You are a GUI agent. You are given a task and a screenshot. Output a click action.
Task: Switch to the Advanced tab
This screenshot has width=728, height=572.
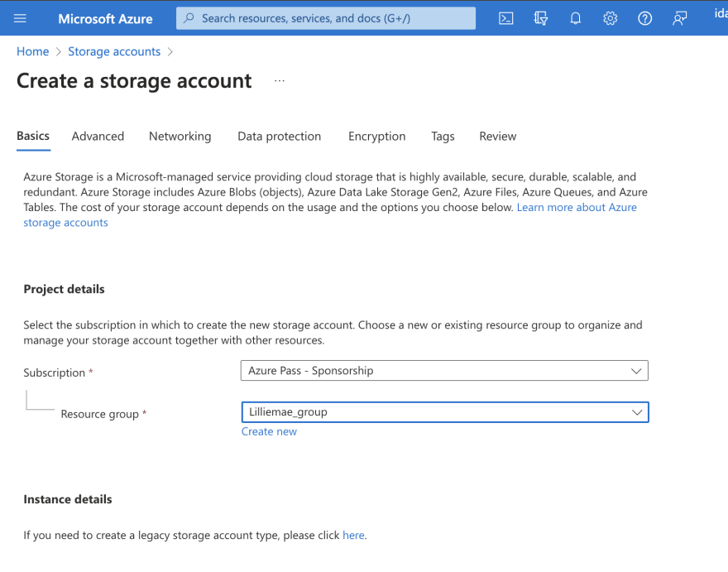(x=98, y=136)
